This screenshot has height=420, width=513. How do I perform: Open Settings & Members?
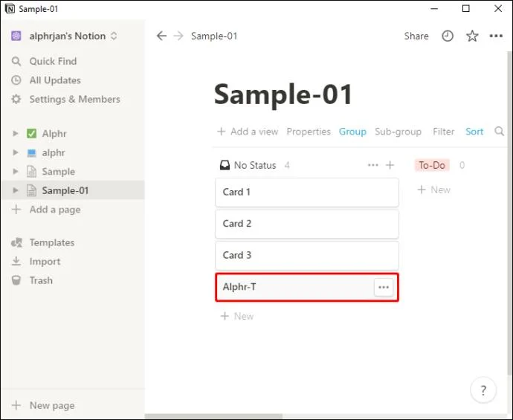point(74,99)
